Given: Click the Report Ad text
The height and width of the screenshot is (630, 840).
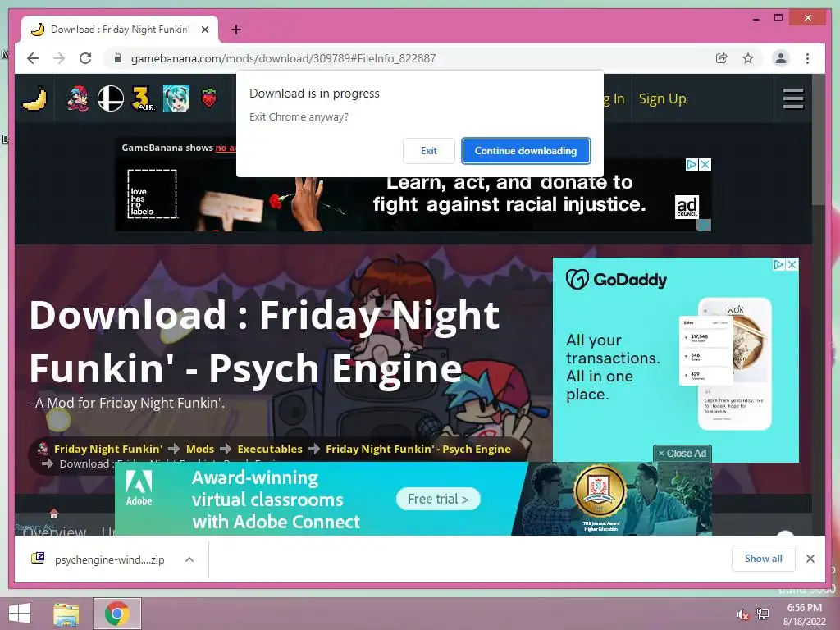Looking at the screenshot, I should (x=34, y=527).
